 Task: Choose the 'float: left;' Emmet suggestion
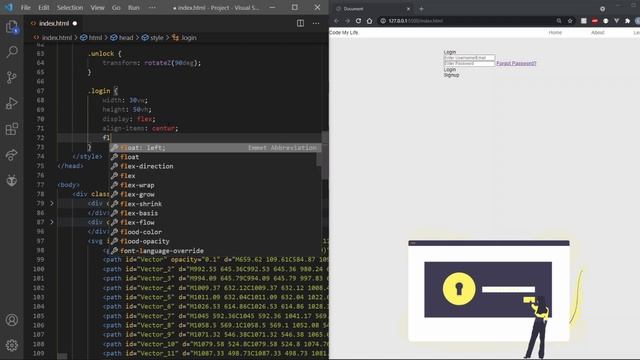click(215, 148)
